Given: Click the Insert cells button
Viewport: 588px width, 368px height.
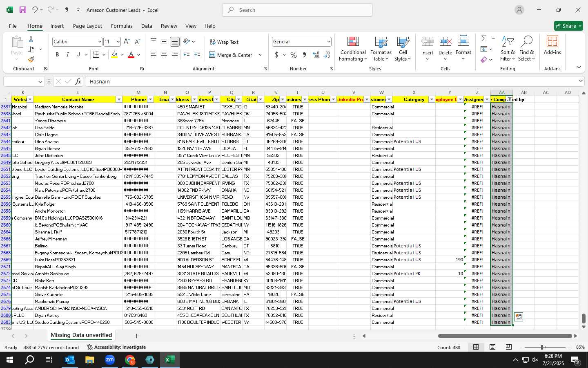Looking at the screenshot, I should [427, 49].
